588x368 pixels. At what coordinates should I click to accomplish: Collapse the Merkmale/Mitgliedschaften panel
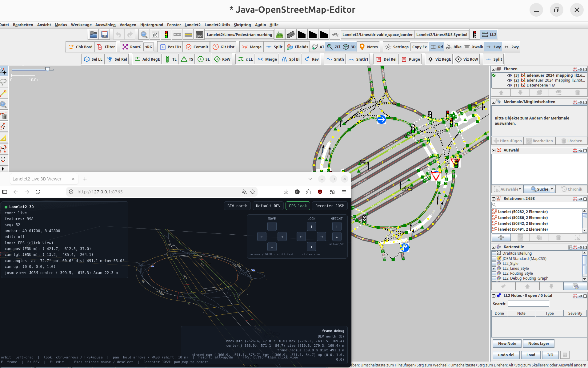pyautogui.click(x=494, y=102)
